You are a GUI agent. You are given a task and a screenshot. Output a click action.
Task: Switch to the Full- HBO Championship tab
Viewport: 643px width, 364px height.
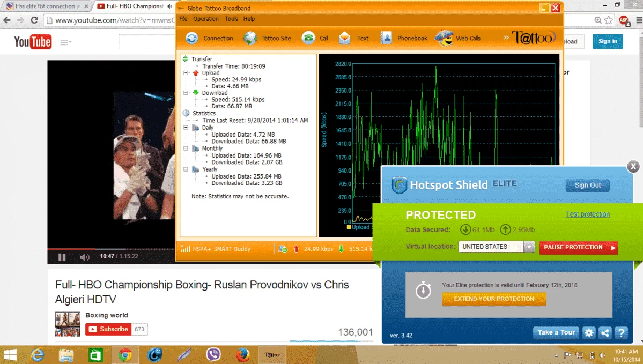tap(134, 6)
